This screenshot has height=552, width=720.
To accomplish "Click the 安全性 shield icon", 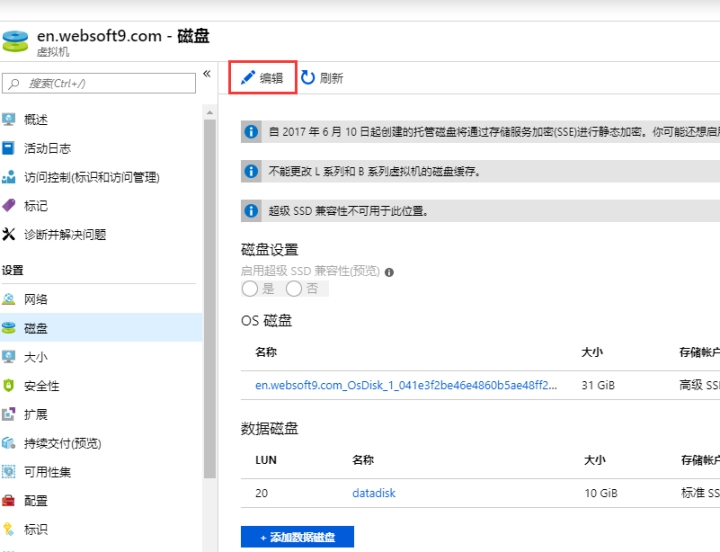I will point(9,386).
